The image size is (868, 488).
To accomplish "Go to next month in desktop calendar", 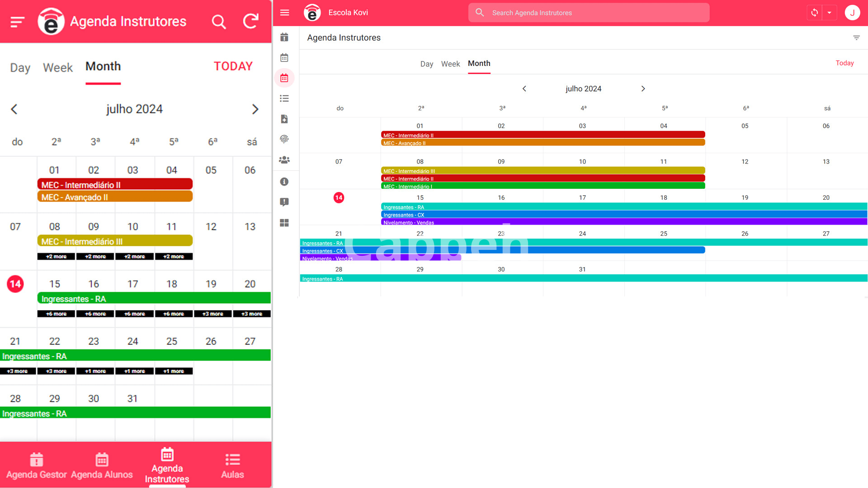I will click(x=643, y=89).
